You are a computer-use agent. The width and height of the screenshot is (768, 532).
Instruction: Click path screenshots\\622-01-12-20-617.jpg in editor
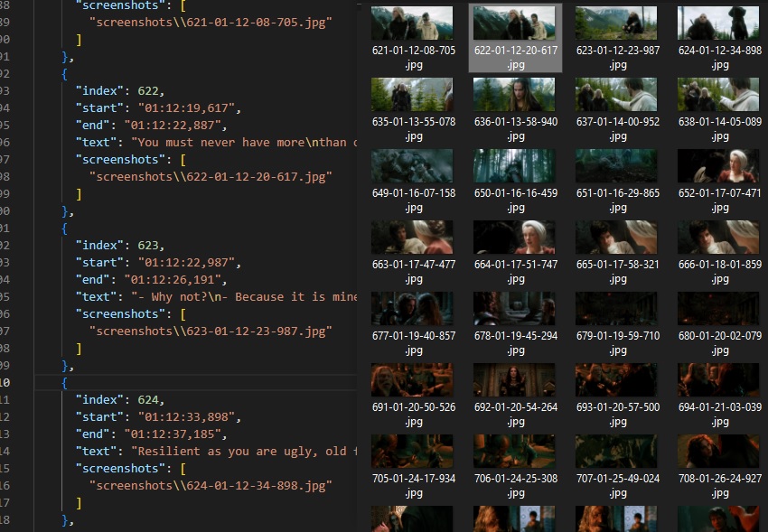click(x=211, y=177)
